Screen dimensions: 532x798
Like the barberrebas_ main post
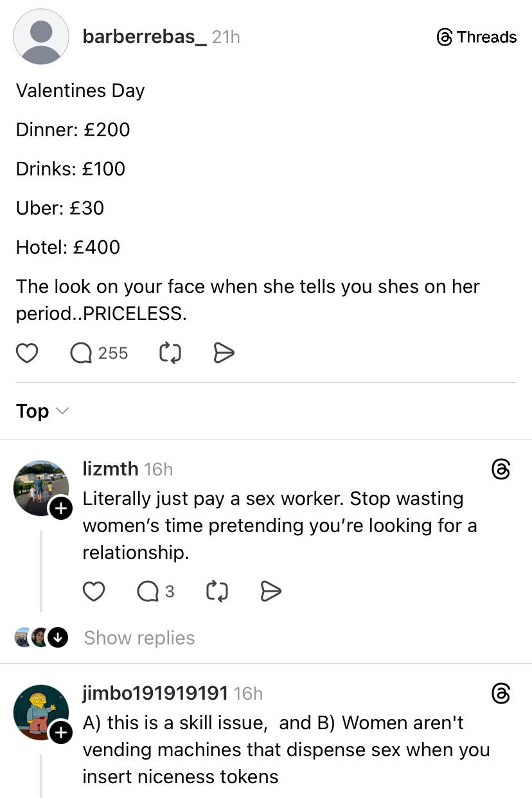[26, 353]
